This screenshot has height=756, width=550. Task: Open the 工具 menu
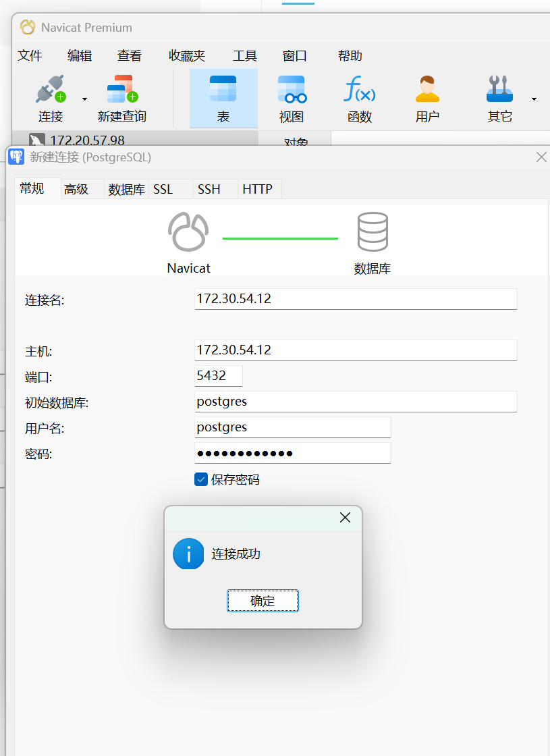(245, 56)
